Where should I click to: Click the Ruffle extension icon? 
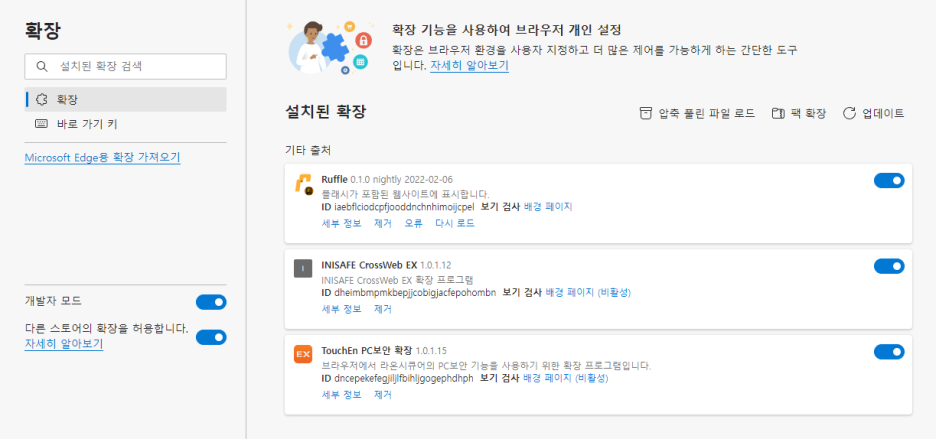(x=304, y=183)
